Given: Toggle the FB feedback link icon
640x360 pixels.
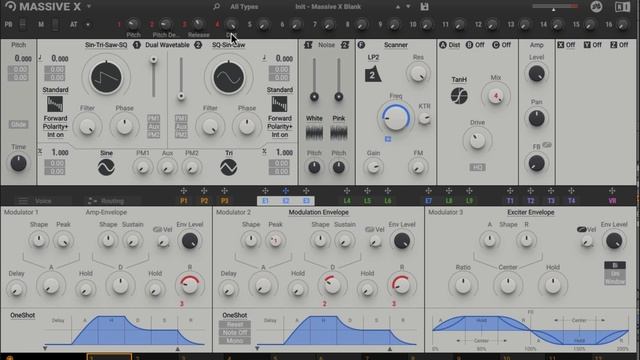Looking at the screenshot, I should 547,144.
